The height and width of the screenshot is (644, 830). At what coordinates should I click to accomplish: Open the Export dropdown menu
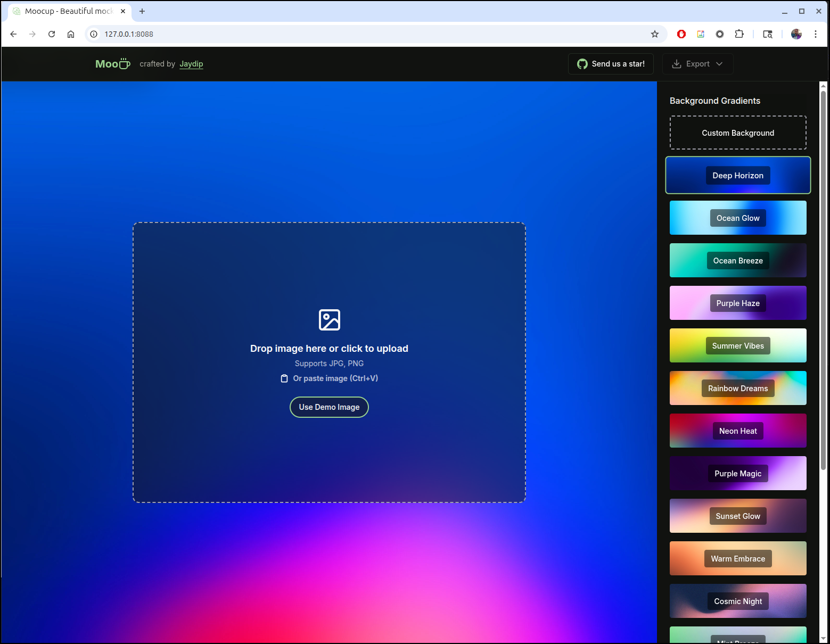[697, 64]
